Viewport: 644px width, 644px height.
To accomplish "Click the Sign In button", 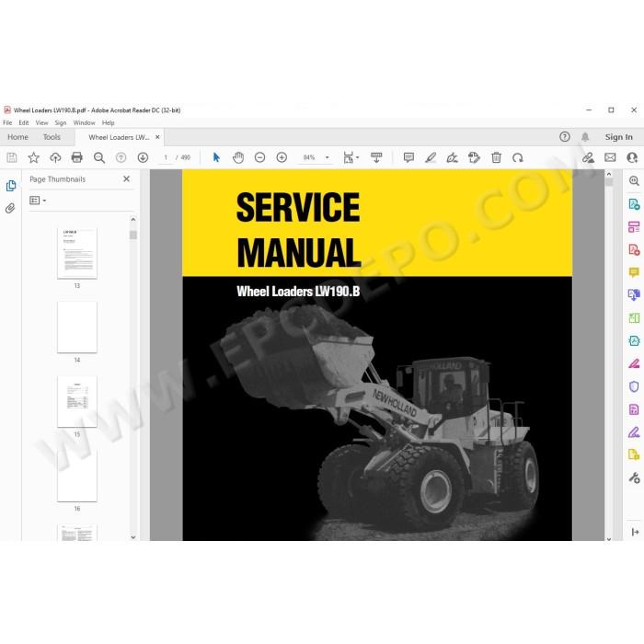I will [x=618, y=137].
